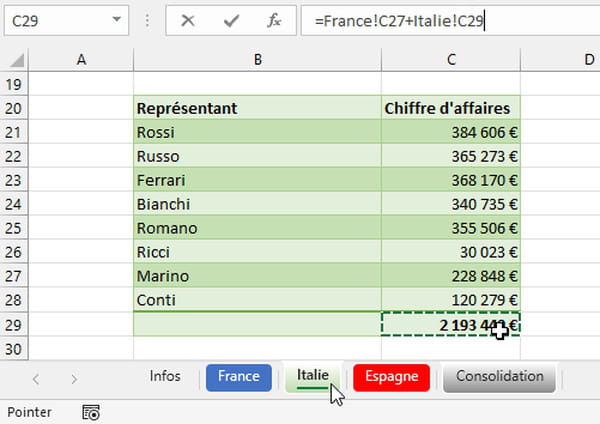600x424 pixels.
Task: Click the formula bar resize dots handle
Action: (x=147, y=20)
